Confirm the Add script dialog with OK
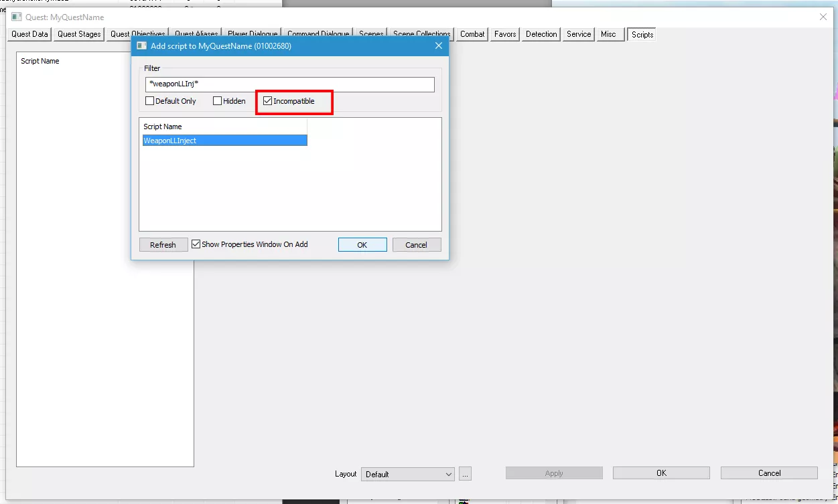The height and width of the screenshot is (504, 838). (362, 245)
